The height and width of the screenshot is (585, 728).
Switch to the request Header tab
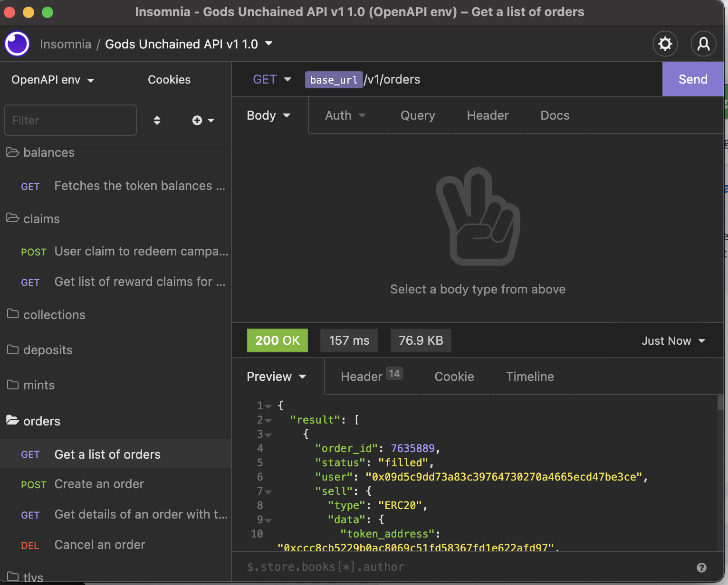pos(488,115)
